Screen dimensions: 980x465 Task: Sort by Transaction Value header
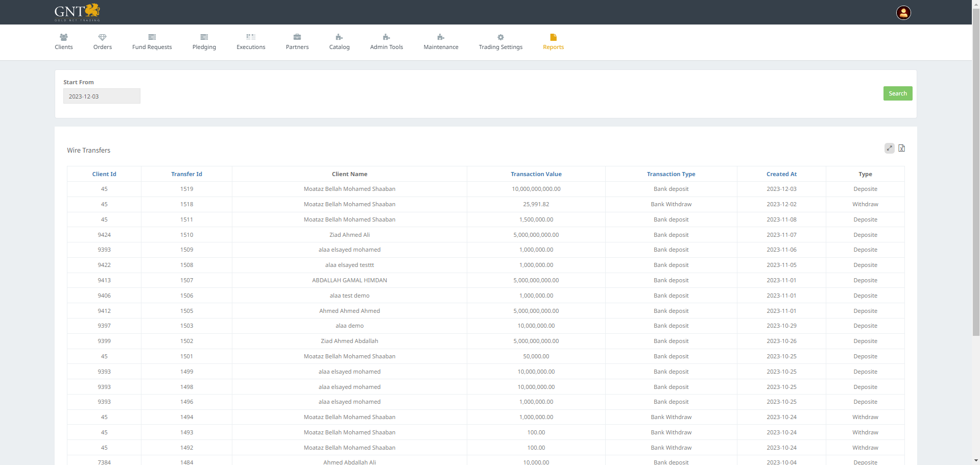pos(536,174)
